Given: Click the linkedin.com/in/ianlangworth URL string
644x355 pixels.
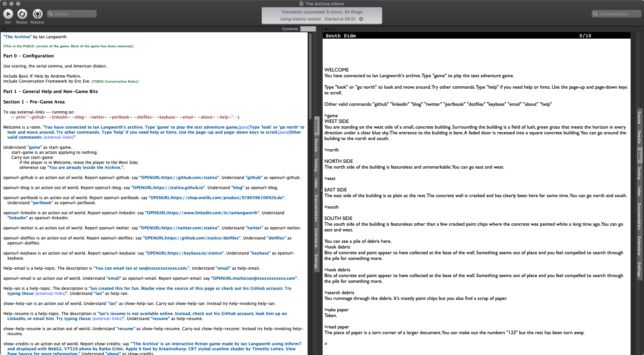Looking at the screenshot, I should (202, 213).
